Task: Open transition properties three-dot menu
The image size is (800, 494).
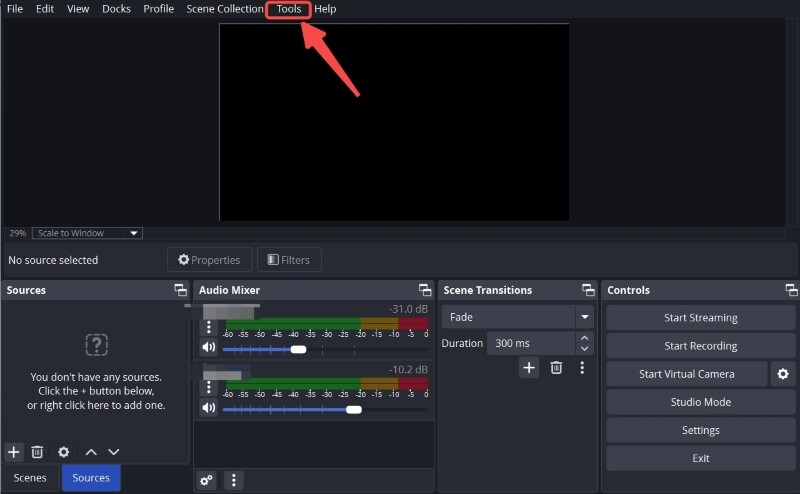Action: tap(582, 367)
